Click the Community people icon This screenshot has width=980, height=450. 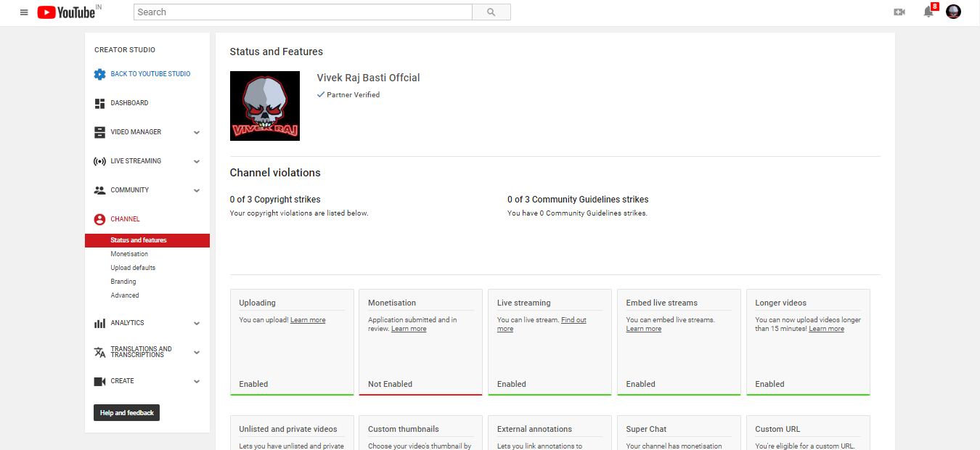[99, 190]
